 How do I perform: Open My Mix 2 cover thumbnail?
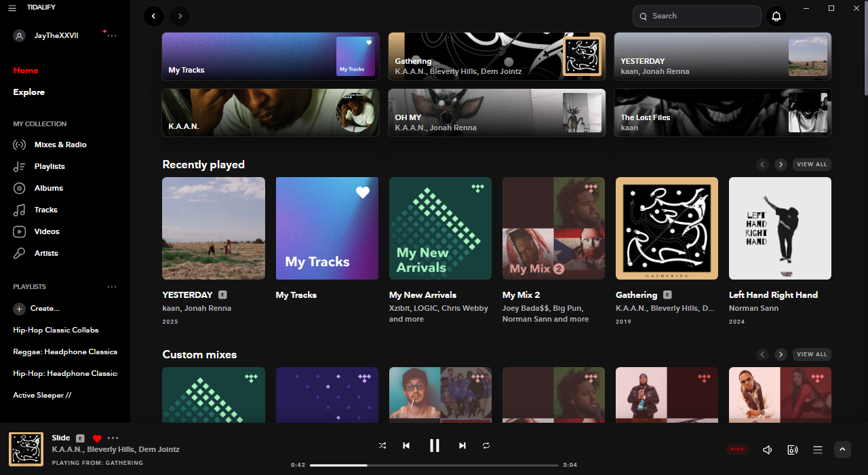(553, 228)
